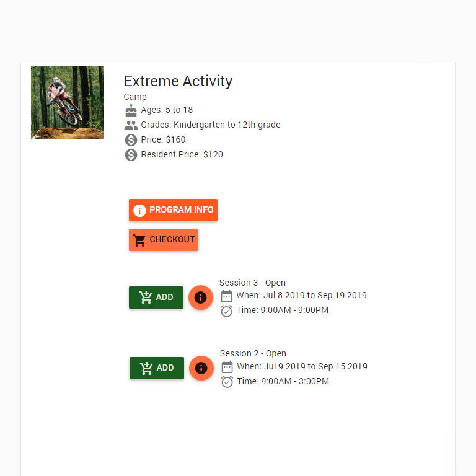Image resolution: width=476 pixels, height=476 pixels.
Task: Click the alarm clock icon for Session 2
Action: coord(227,382)
